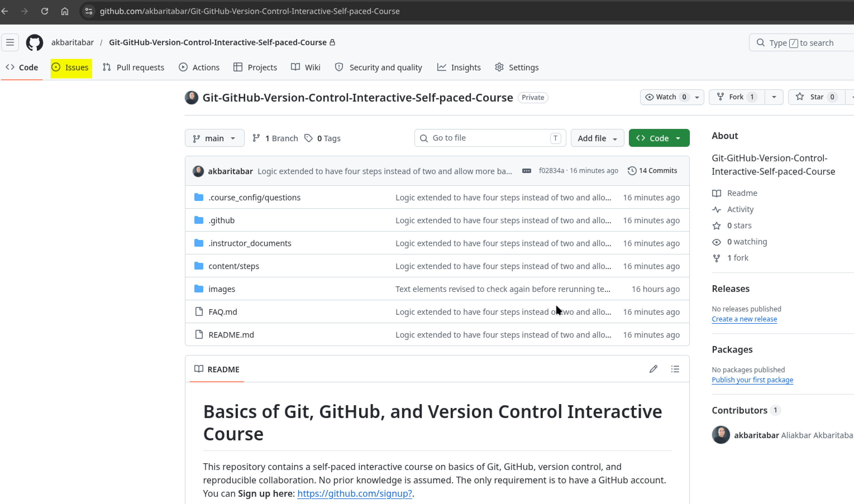Switch to the Pull requests tab
The width and height of the screenshot is (854, 504).
[x=133, y=67]
